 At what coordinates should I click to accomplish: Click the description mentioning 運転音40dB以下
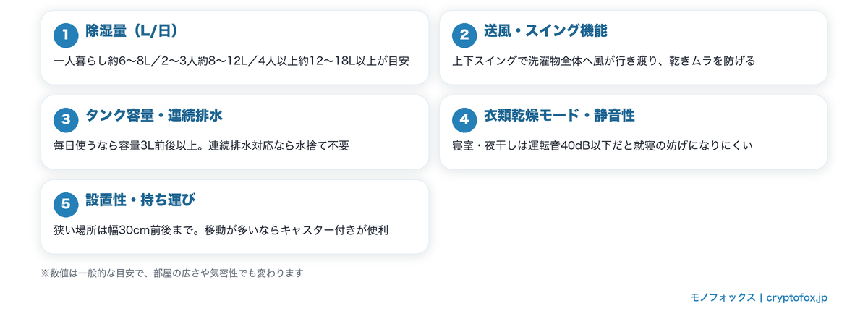coord(602,145)
